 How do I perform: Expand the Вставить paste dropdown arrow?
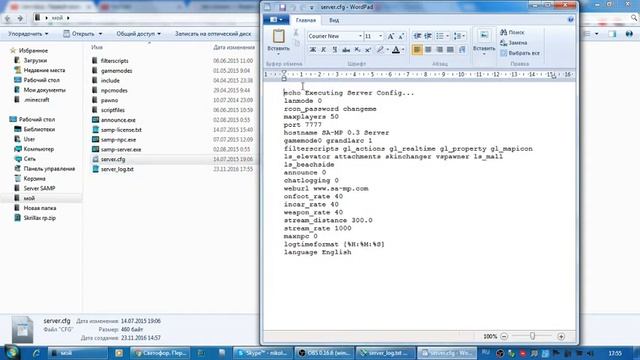tap(278, 54)
